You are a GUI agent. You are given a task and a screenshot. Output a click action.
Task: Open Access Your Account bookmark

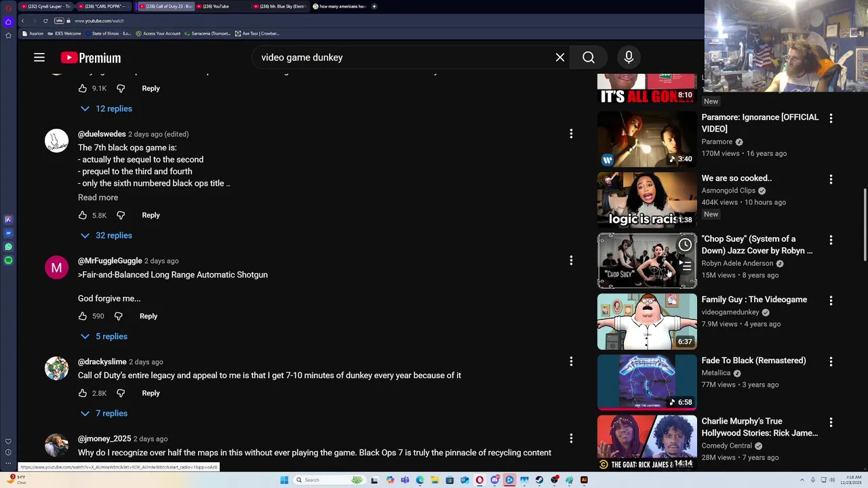point(158,33)
